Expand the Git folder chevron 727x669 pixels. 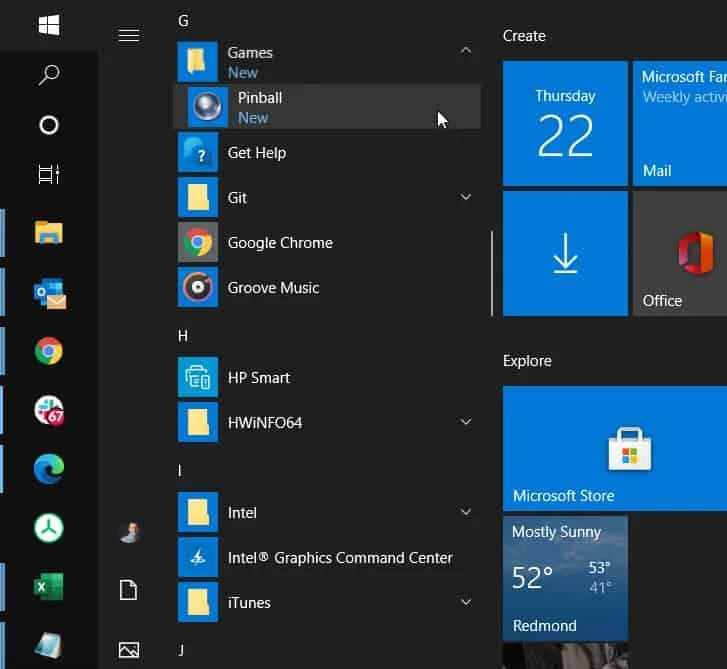pos(466,197)
